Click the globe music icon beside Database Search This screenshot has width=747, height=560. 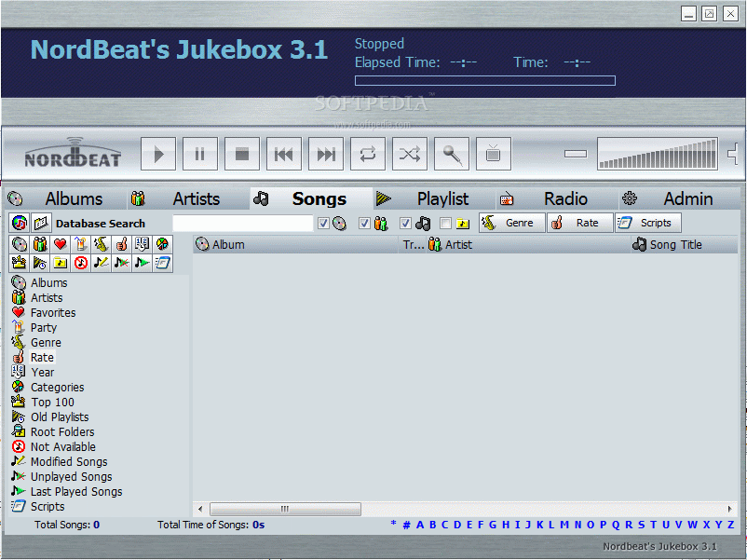(20, 223)
